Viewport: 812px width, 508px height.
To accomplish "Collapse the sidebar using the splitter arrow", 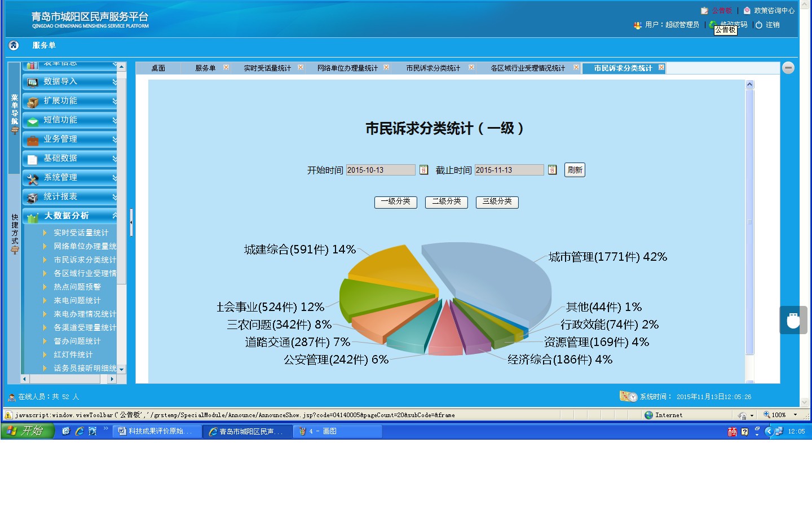I will point(131,222).
